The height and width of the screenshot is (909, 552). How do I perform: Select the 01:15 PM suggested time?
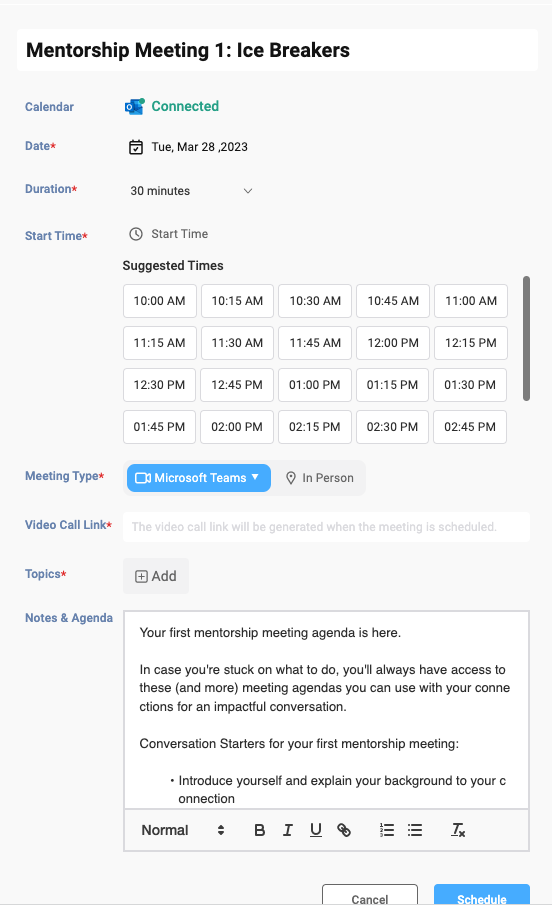(392, 385)
